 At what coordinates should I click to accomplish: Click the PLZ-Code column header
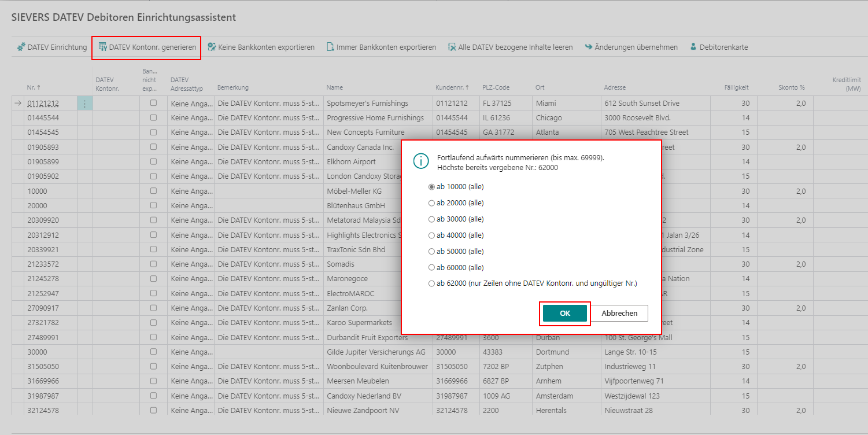[x=496, y=87]
